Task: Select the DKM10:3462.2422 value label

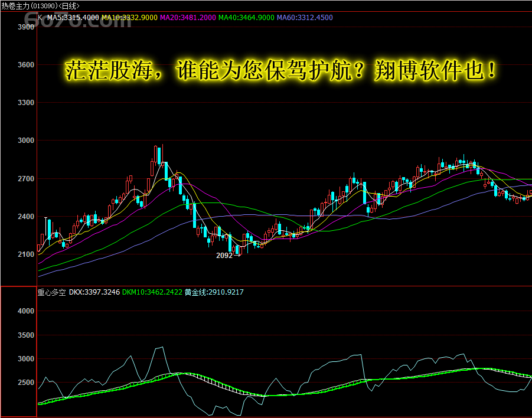Action: click(152, 292)
